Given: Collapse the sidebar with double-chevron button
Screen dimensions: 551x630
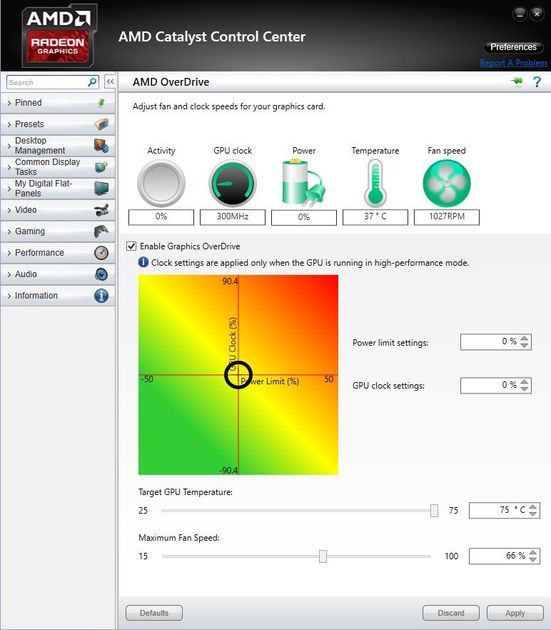Looking at the screenshot, I should [x=110, y=82].
